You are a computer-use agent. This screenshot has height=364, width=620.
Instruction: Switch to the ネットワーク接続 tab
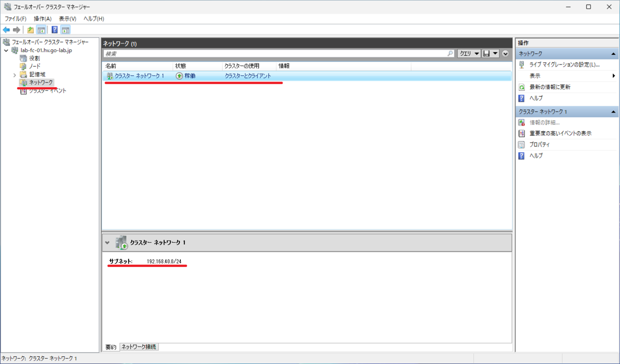click(x=139, y=347)
